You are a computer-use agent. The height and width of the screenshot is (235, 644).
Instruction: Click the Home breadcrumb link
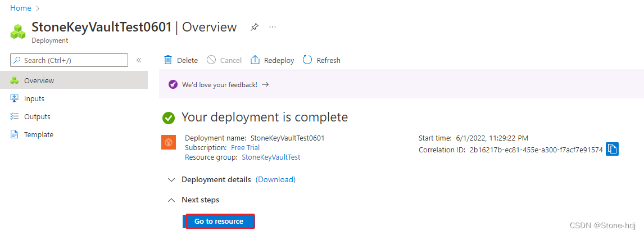coord(21,8)
